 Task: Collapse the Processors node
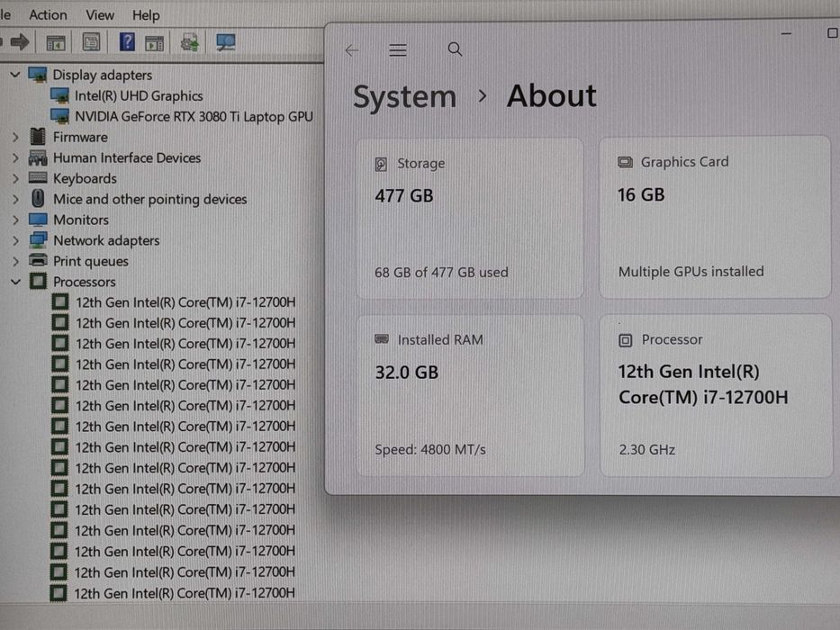(15, 281)
